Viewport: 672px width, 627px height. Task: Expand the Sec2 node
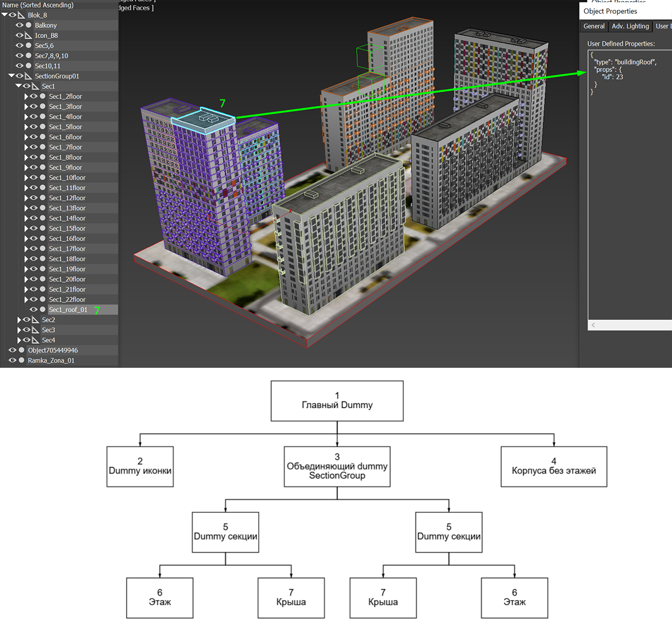(19, 320)
